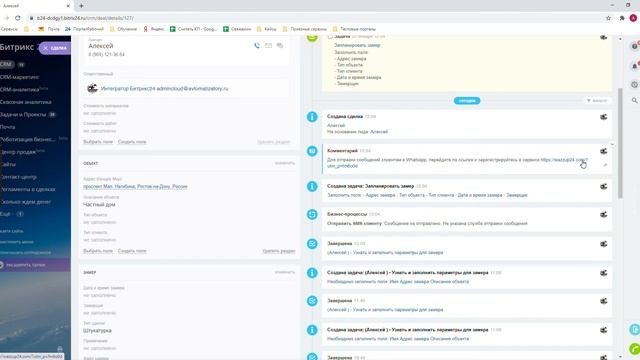Expand the chevron above the Комментарий entry
640x360 pixels.
tap(612, 144)
